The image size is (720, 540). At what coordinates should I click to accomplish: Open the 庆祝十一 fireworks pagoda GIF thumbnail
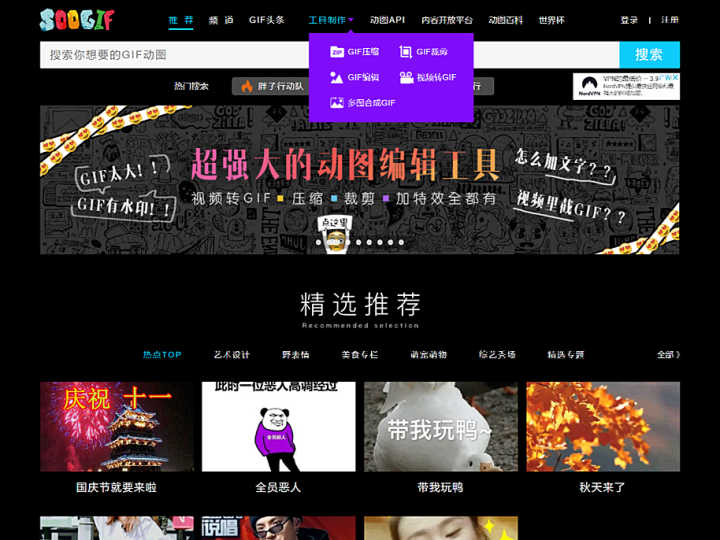tap(117, 427)
